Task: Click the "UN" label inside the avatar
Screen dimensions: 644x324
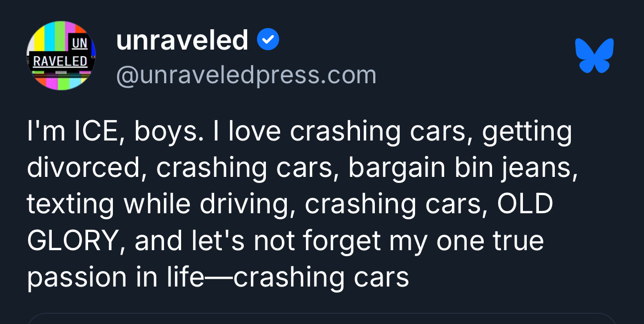Action: tap(80, 42)
